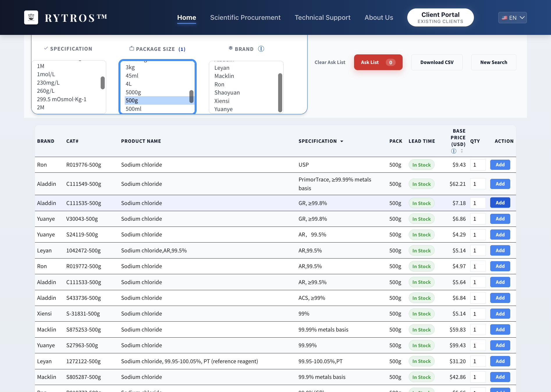Image resolution: width=551 pixels, height=392 pixels.
Task: Click the Package Size box icon
Action: [132, 49]
